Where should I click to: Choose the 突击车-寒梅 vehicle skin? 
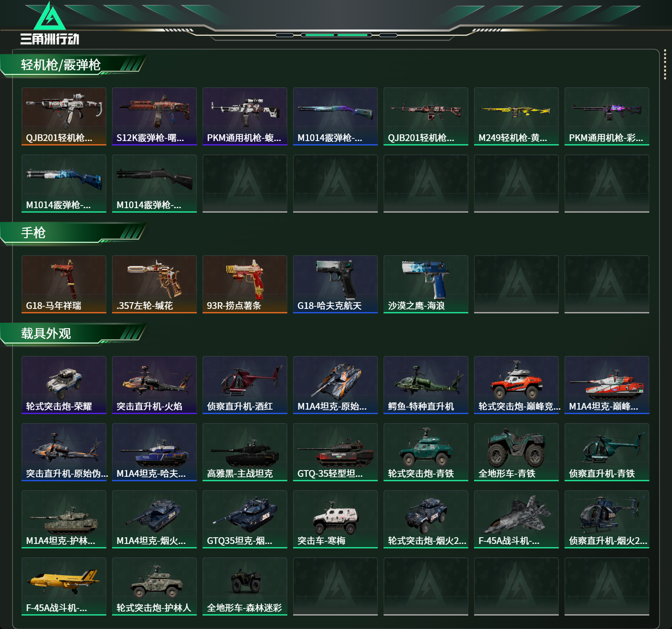[x=335, y=519]
